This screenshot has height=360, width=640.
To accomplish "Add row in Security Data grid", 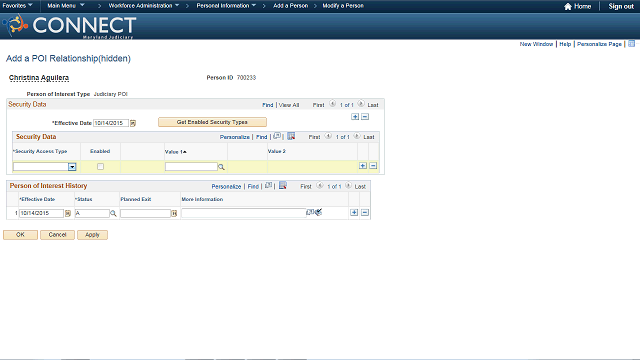I will tap(362, 166).
